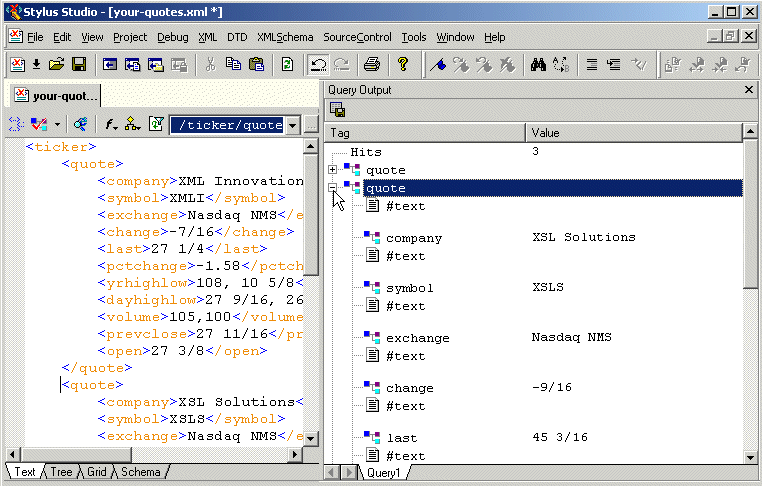This screenshot has width=762, height=486.
Task: Open the SourceControl menu
Action: [356, 37]
